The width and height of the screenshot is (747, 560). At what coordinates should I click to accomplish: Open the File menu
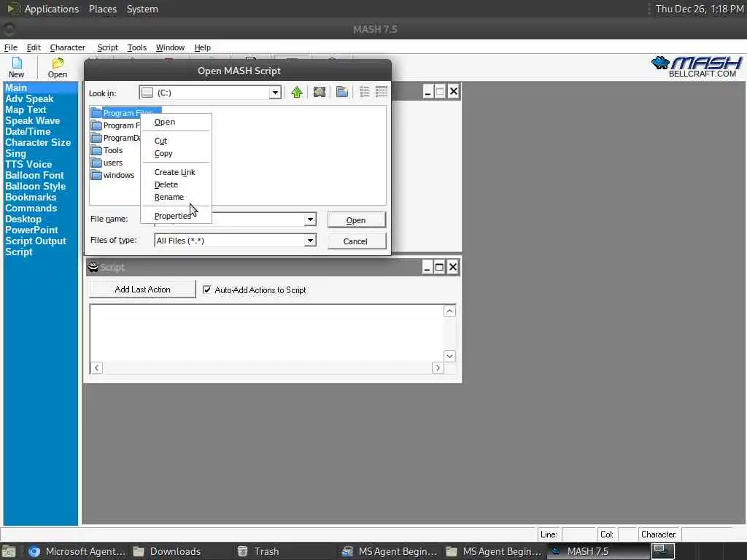pyautogui.click(x=10, y=47)
